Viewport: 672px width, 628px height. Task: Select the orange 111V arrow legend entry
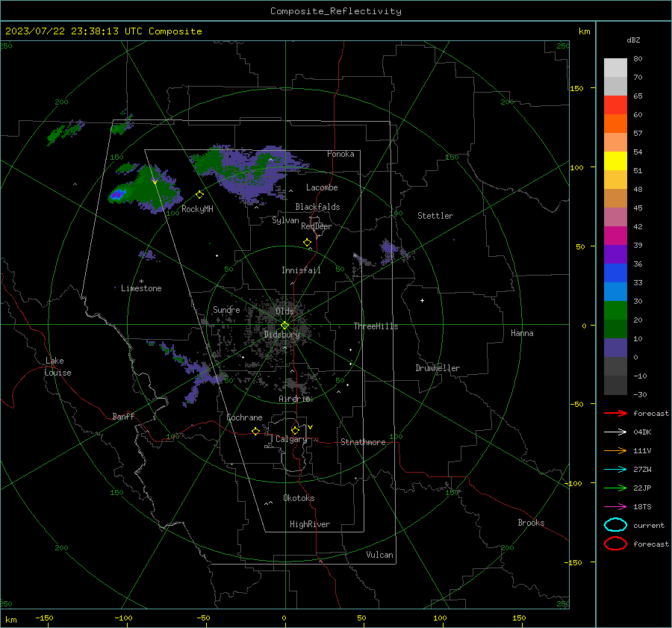pos(615,450)
